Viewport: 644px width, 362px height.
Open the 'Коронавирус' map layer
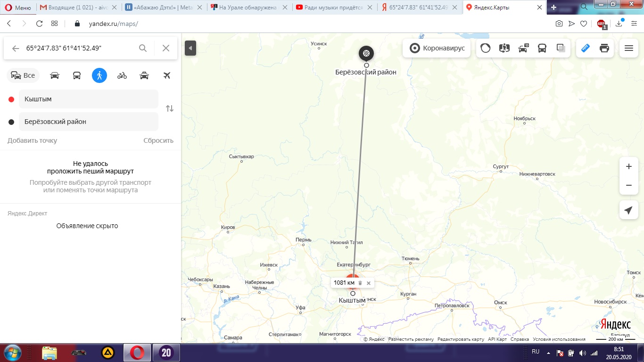click(437, 48)
